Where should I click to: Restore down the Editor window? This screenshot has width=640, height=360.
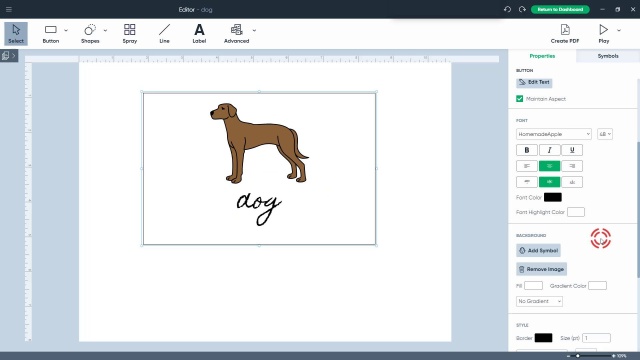618,9
